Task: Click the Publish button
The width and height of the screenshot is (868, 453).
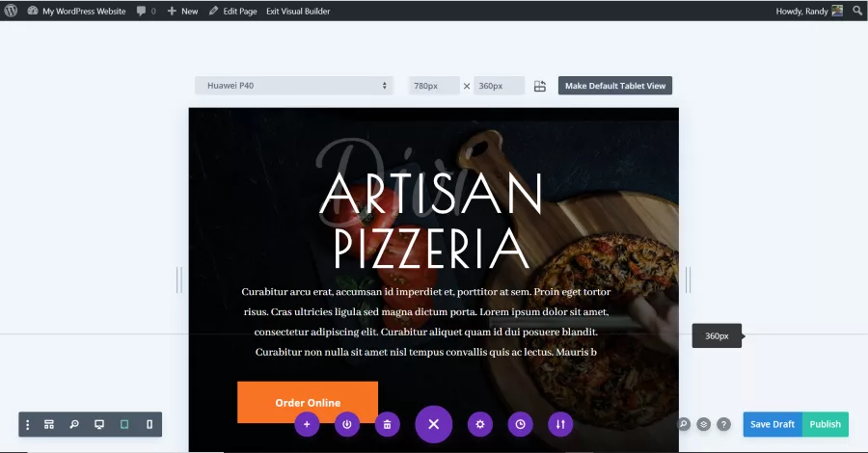Action: pos(825,424)
